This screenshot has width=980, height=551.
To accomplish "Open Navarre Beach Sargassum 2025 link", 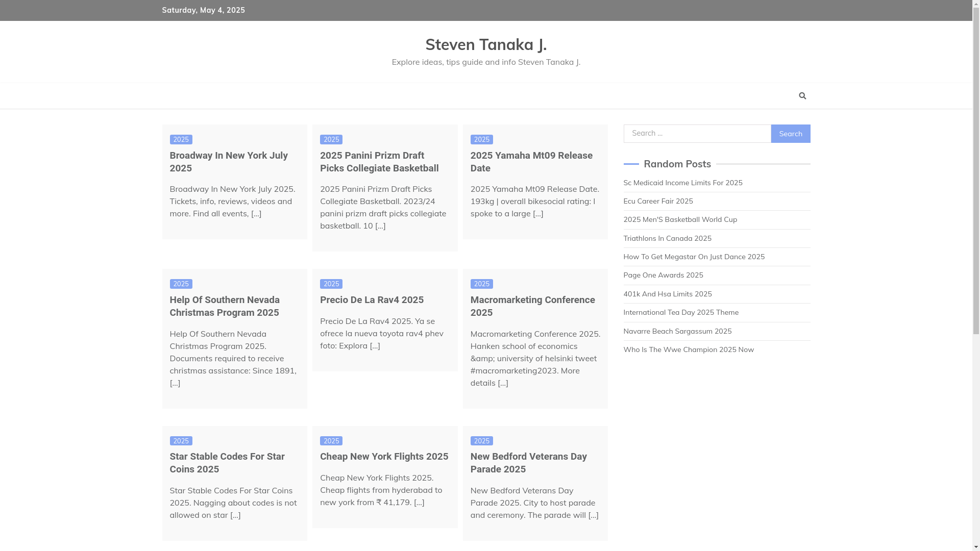I will (677, 331).
